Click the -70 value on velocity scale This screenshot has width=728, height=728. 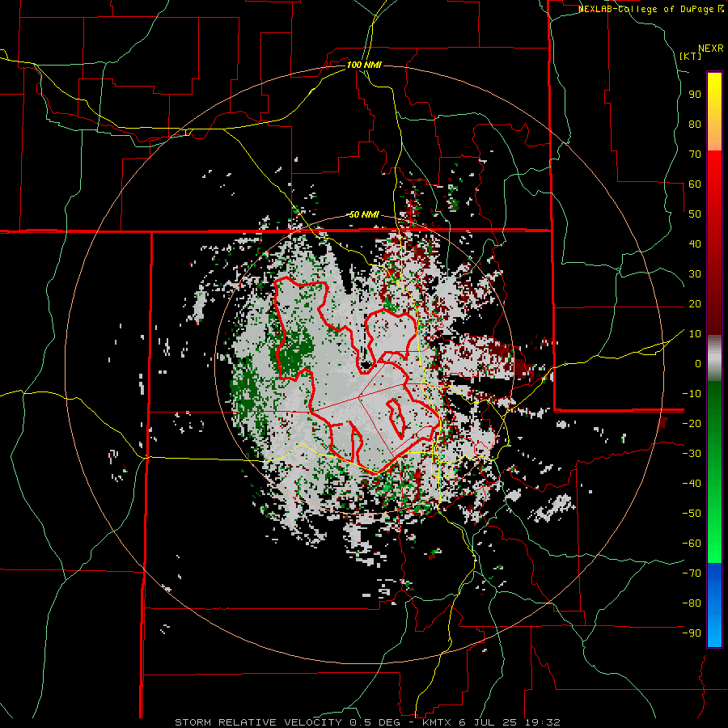click(x=692, y=574)
